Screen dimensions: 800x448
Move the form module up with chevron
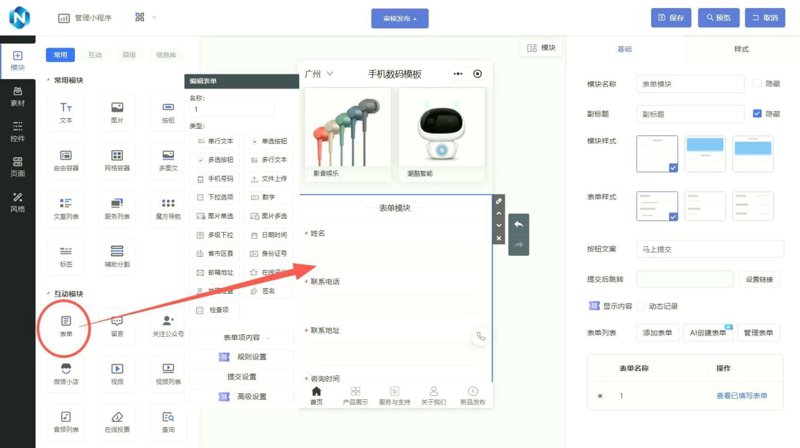coord(498,213)
